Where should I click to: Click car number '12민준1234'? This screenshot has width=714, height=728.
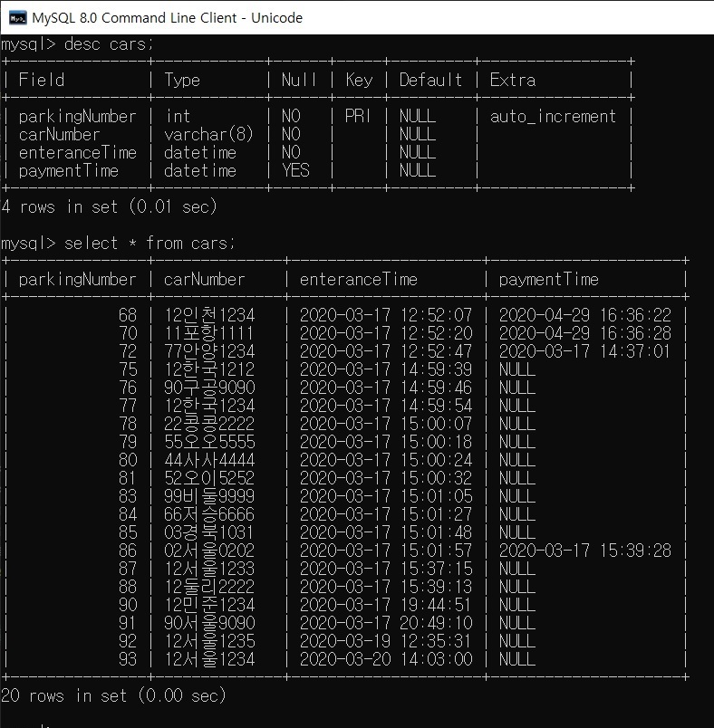click(209, 605)
